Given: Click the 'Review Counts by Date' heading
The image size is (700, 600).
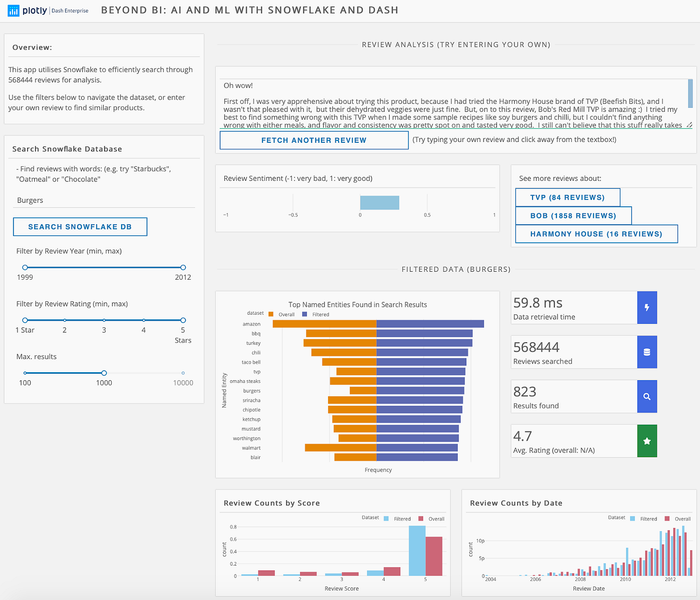Looking at the screenshot, I should pyautogui.click(x=516, y=503).
